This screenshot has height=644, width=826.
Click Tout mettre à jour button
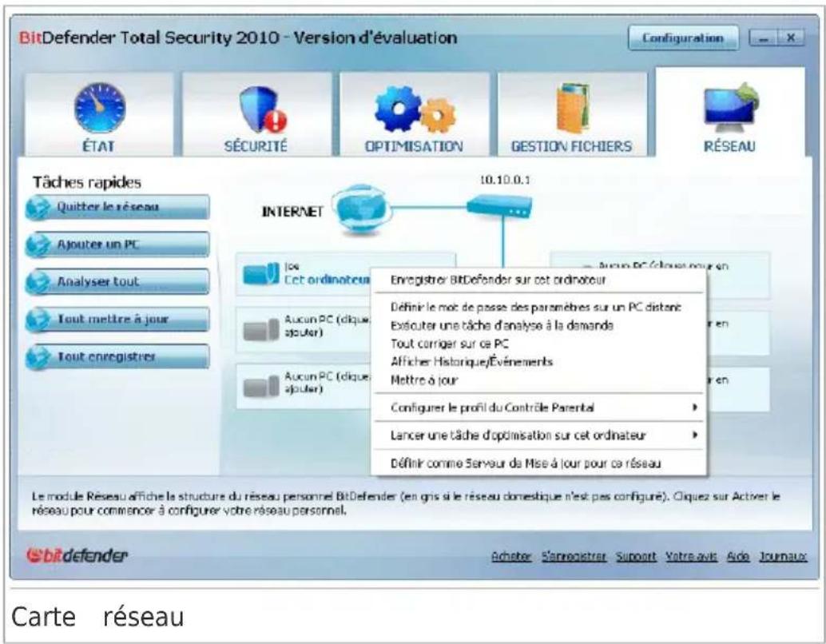[117, 320]
